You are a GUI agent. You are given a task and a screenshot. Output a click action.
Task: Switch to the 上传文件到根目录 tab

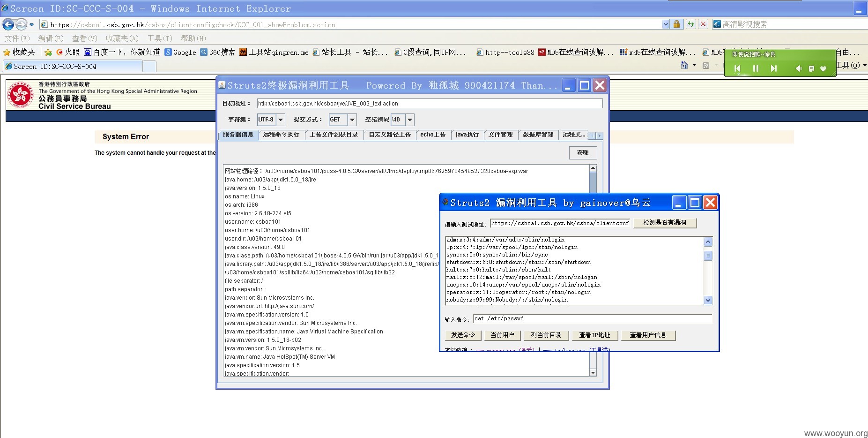[334, 135]
